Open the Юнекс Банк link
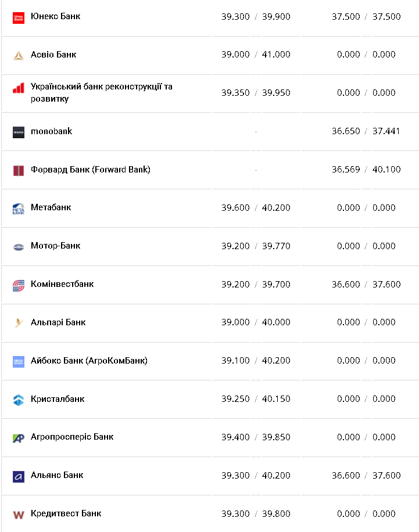This screenshot has height=532, width=419. 55,16
